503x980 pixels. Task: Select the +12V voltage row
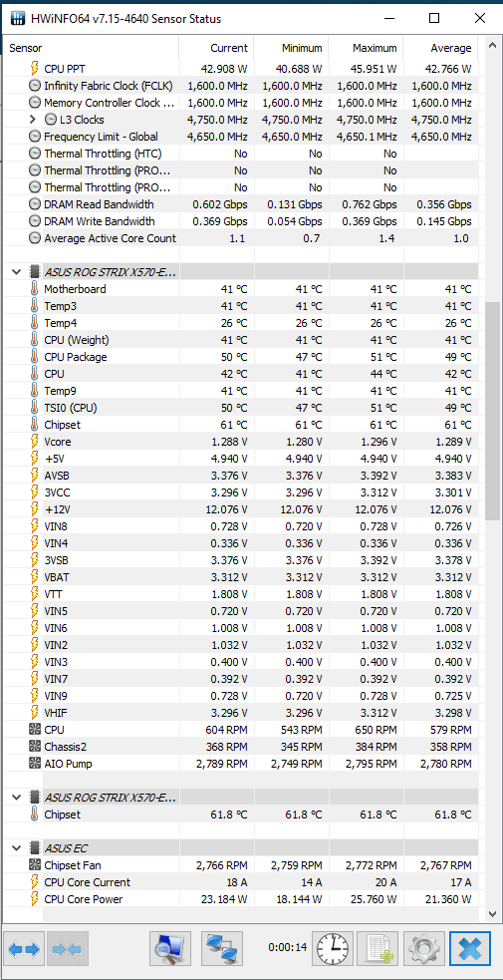pos(241,509)
